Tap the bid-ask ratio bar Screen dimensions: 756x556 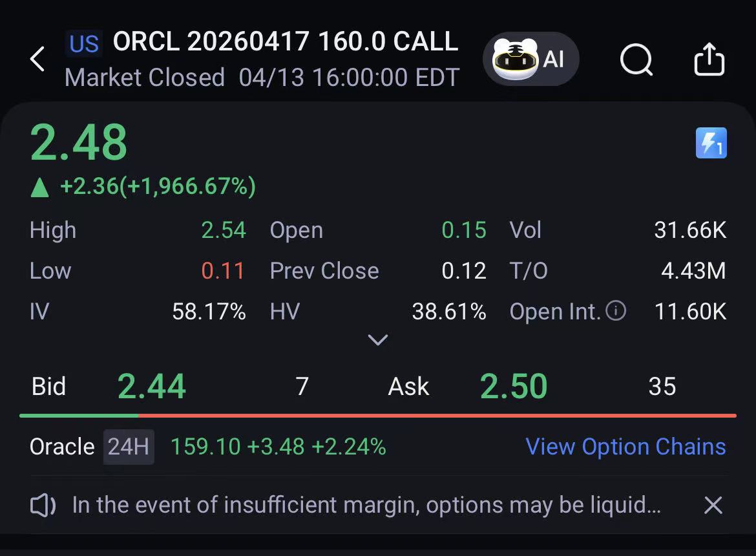(377, 415)
